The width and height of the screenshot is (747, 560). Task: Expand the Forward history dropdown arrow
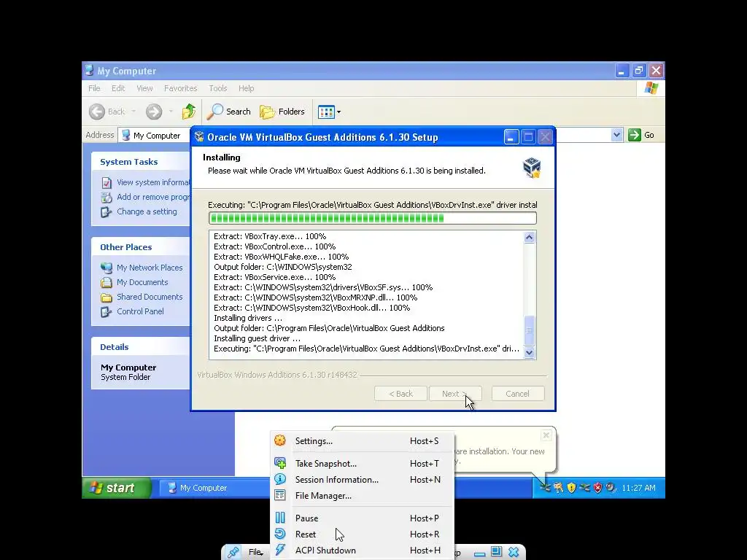pos(171,112)
